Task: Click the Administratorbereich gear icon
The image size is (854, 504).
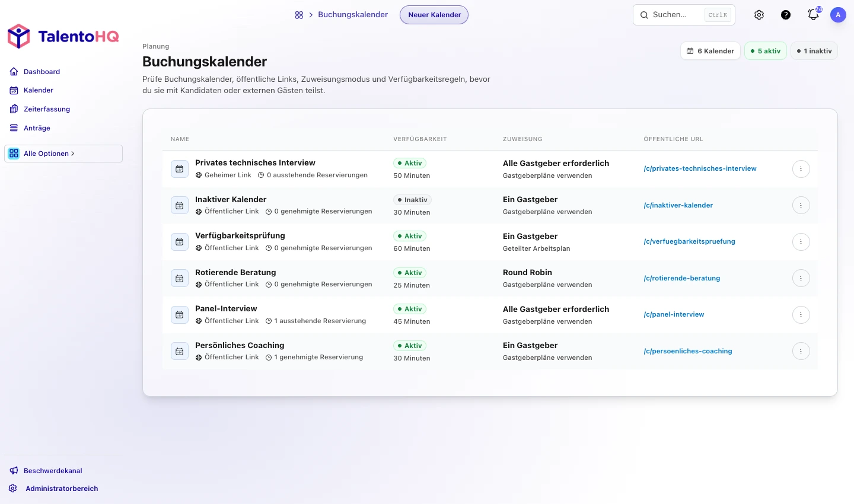Action: [x=14, y=489]
